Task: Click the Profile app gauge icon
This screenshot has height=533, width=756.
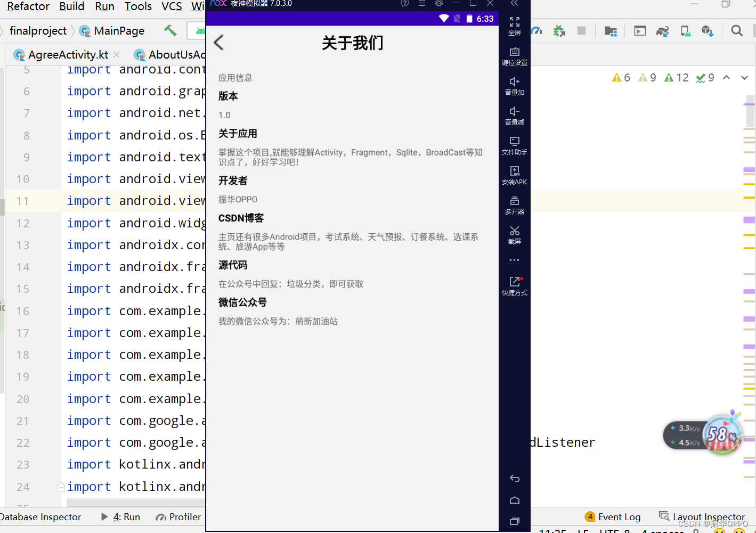Action: [536, 31]
